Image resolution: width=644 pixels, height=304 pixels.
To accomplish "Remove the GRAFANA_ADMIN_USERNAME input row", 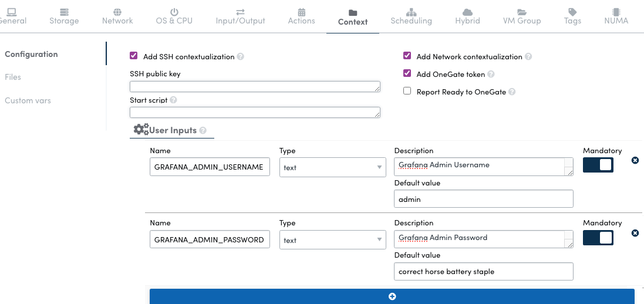I will tap(635, 160).
